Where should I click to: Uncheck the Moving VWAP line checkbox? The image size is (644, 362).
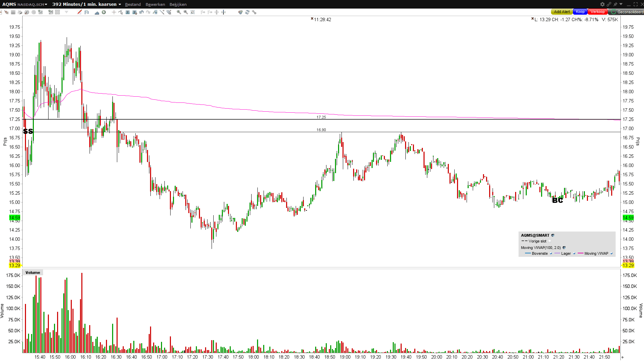point(612,253)
